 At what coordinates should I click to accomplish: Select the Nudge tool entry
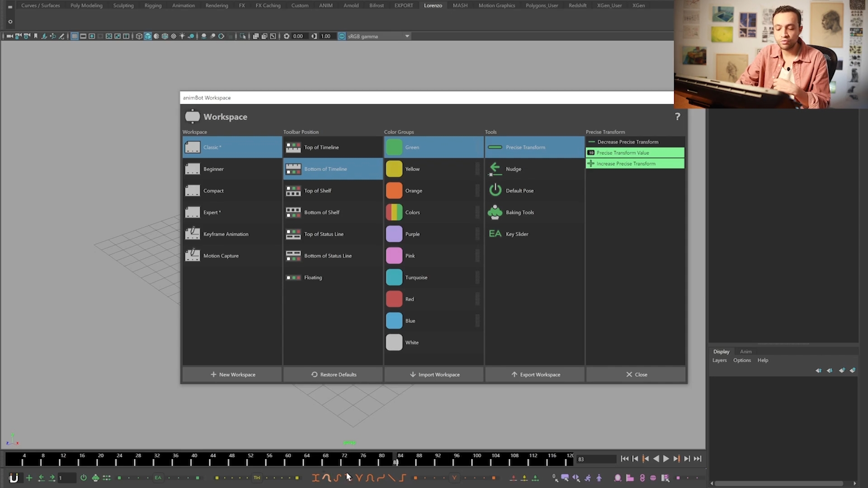point(534,169)
